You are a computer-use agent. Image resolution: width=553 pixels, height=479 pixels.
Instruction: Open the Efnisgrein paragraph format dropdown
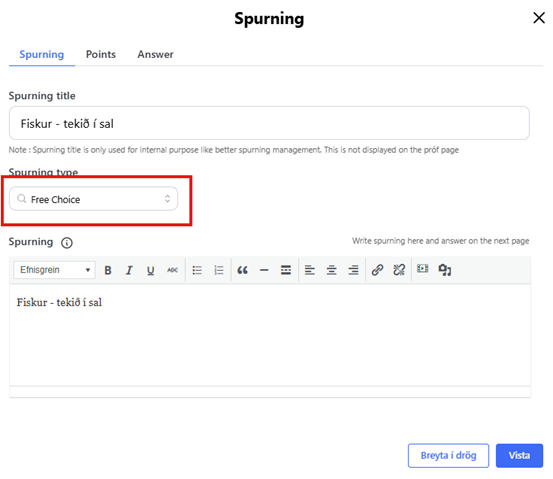point(54,270)
